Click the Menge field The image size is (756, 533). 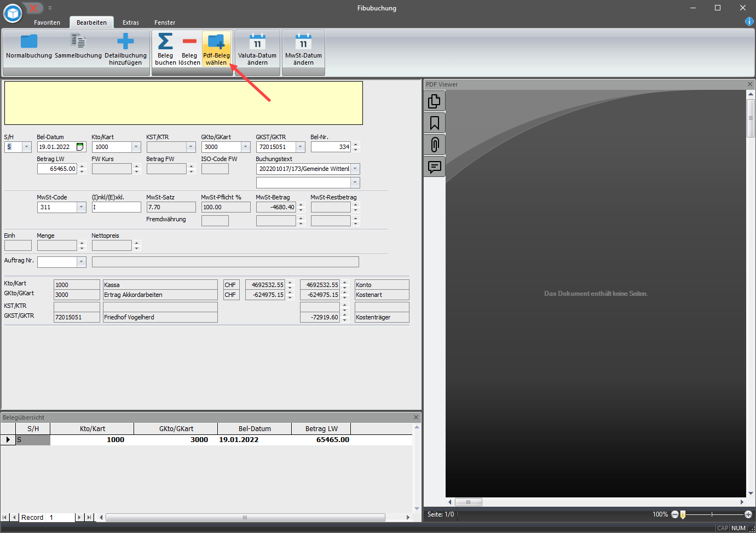coord(57,245)
